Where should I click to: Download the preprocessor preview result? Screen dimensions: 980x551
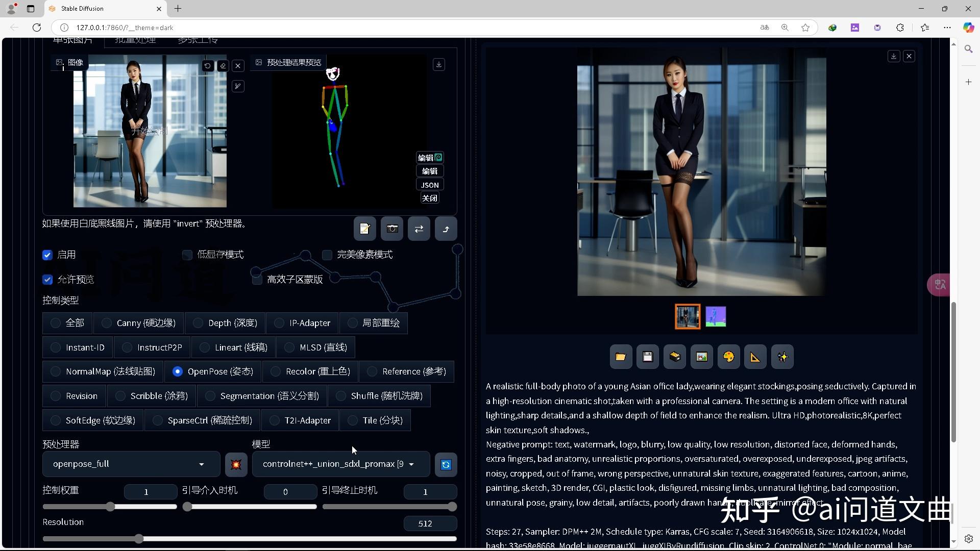click(x=439, y=64)
